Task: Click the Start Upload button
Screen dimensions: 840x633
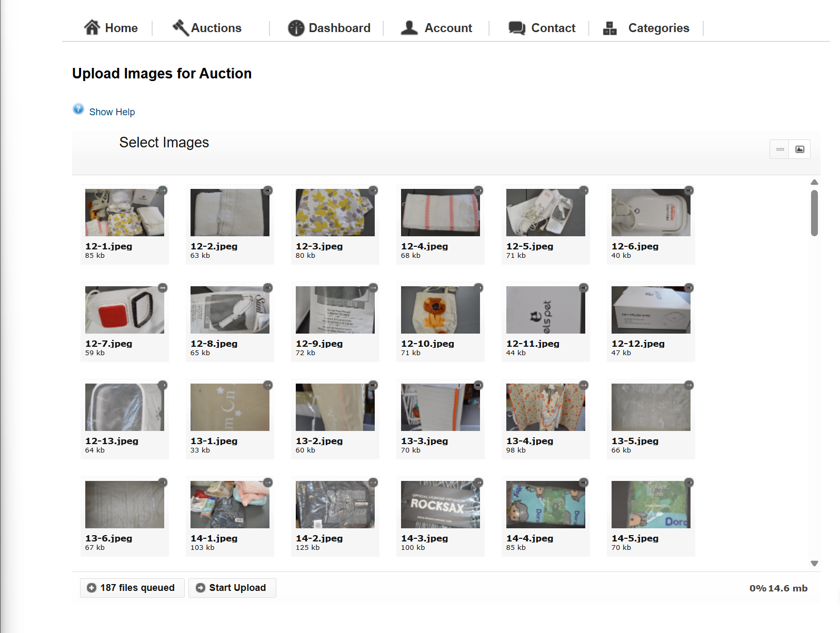Action: coord(232,588)
